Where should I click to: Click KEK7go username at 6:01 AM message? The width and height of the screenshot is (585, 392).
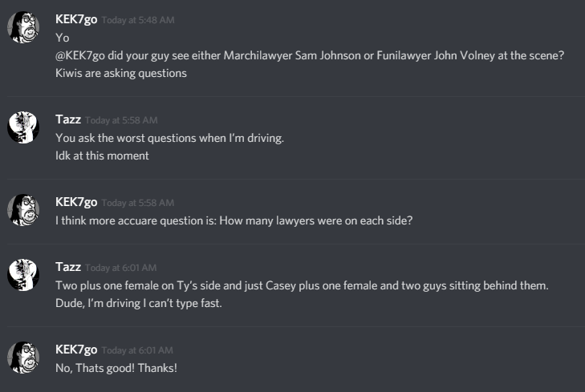pyautogui.click(x=76, y=350)
